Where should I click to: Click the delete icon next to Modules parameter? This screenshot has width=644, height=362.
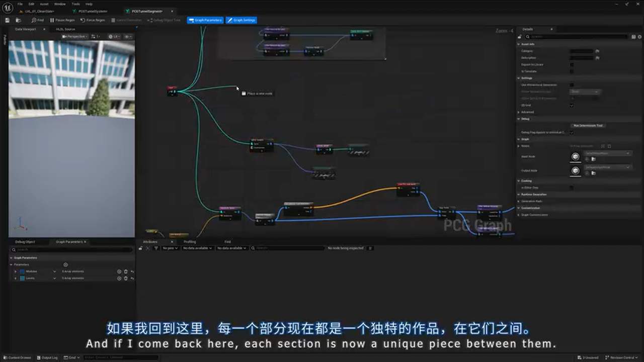point(125,271)
